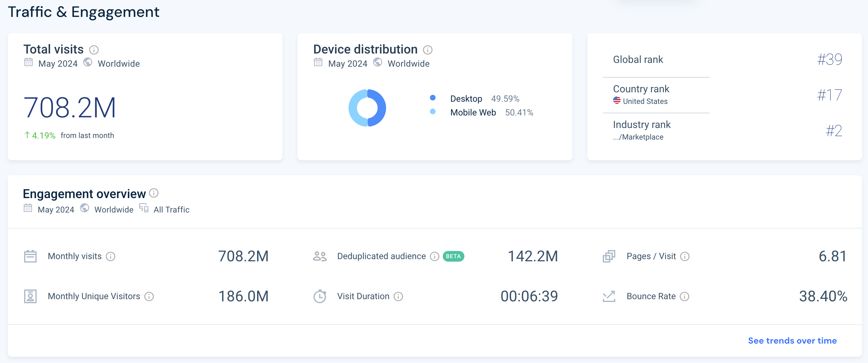Viewport: 868px width, 363px height.
Task: Click All Traffic devices icon
Action: coord(144,208)
